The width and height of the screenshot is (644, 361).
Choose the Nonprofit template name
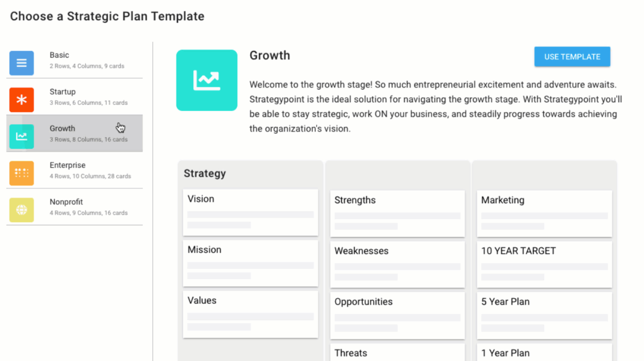pos(66,202)
